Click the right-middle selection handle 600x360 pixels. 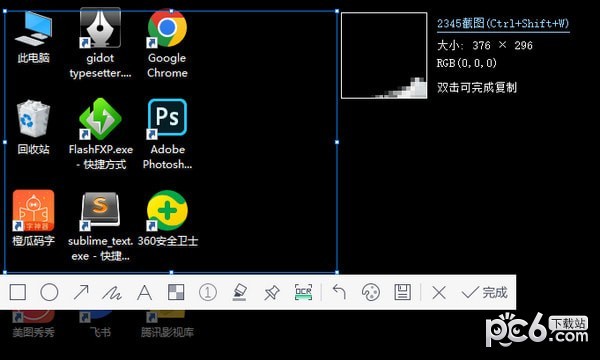pos(337,142)
